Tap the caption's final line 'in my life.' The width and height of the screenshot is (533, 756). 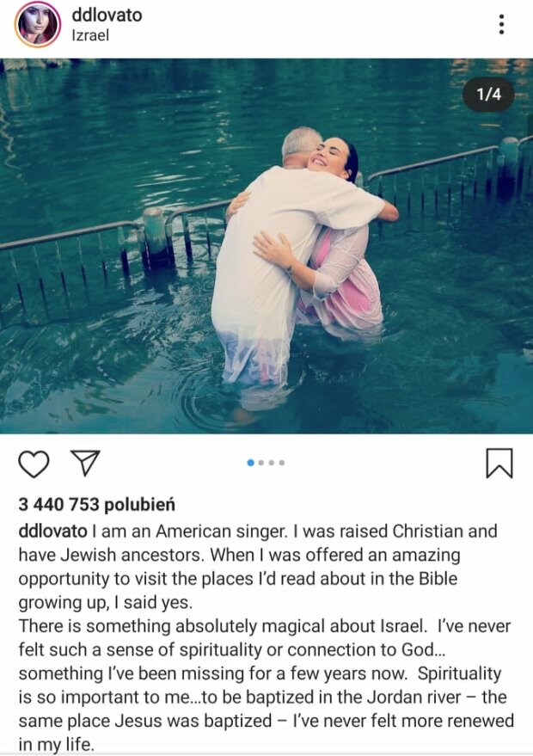click(x=56, y=744)
